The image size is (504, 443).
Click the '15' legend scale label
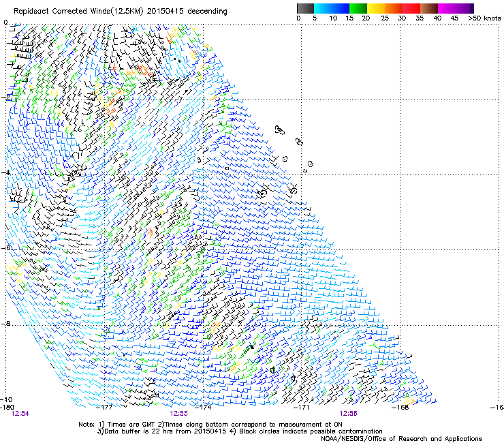point(349,18)
